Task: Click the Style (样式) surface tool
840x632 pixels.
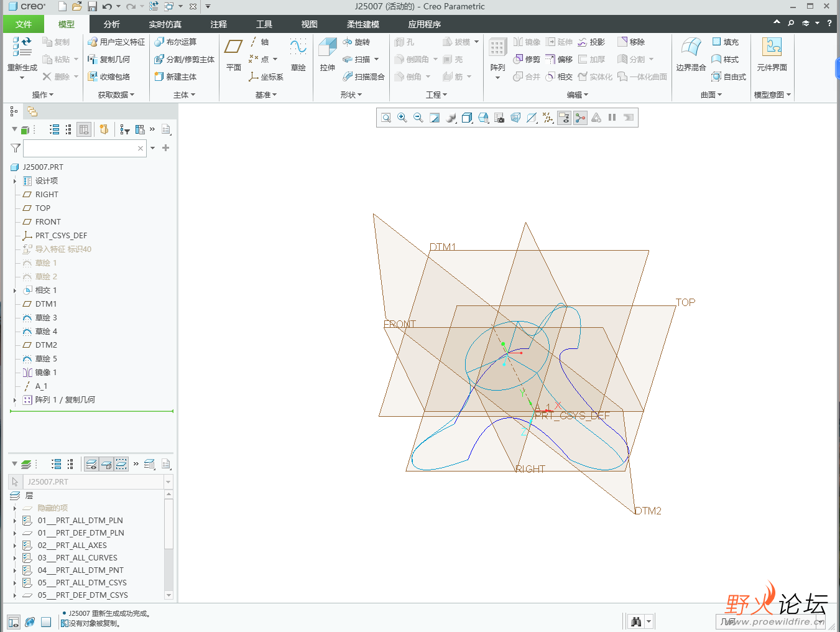Action: click(x=725, y=59)
